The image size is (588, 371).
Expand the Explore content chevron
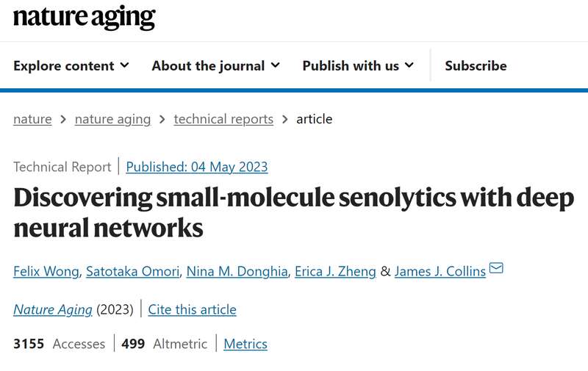point(124,65)
